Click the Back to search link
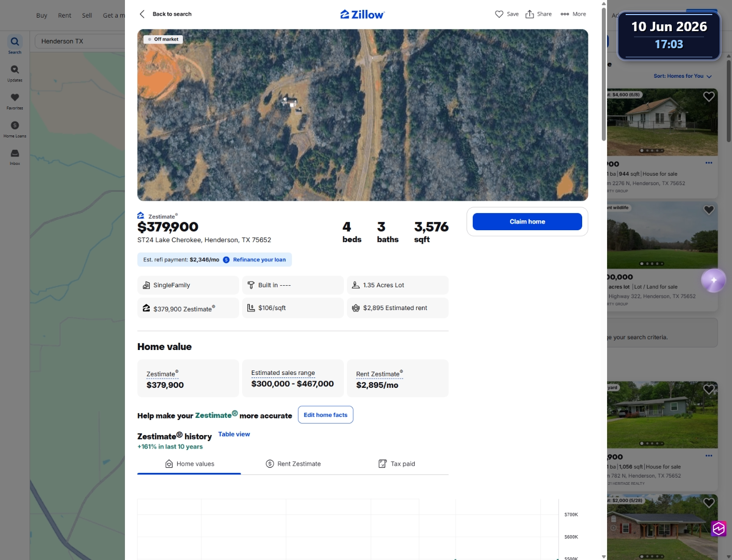Viewport: 732px width, 560px height. (x=172, y=14)
